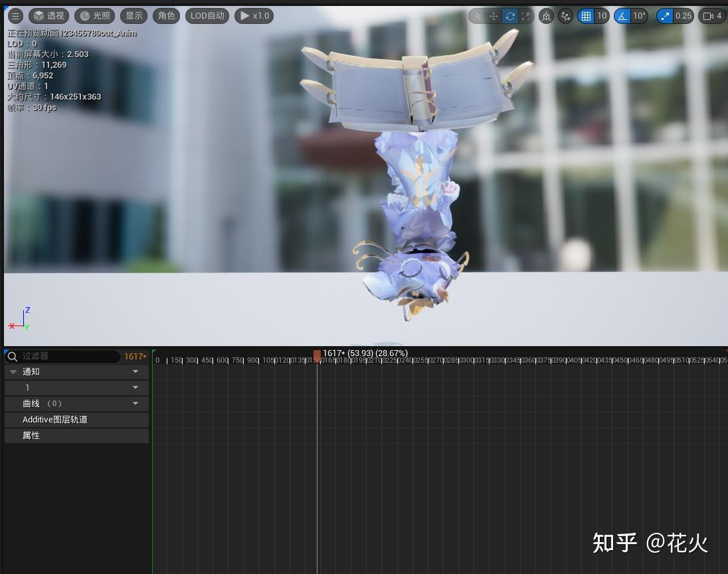
Task: Toggle the surface snapping icon
Action: (565, 16)
